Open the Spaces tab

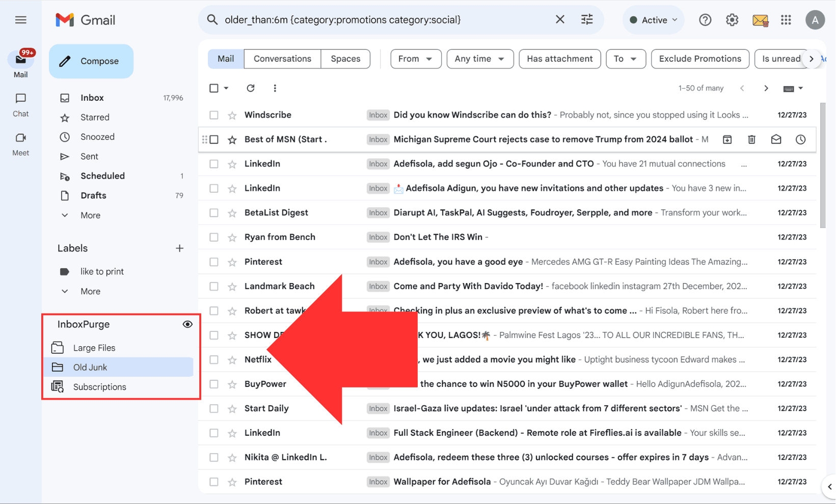coord(345,59)
